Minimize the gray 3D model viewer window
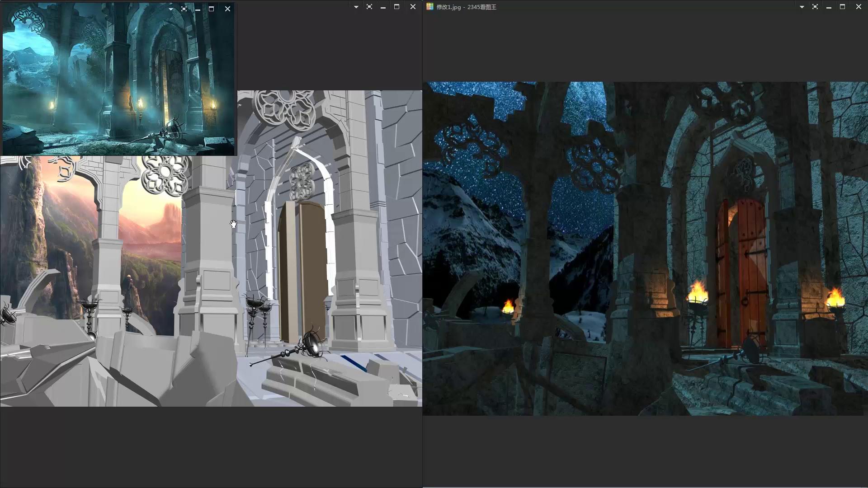 383,7
